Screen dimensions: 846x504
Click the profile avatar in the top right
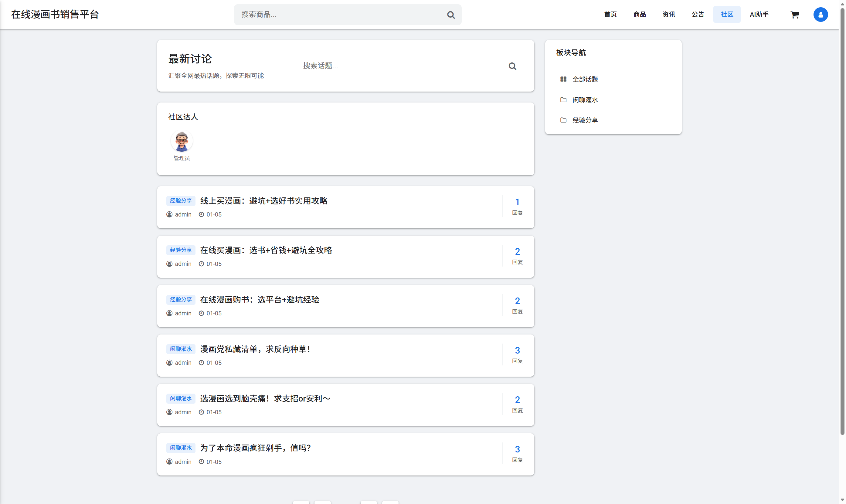click(x=820, y=15)
